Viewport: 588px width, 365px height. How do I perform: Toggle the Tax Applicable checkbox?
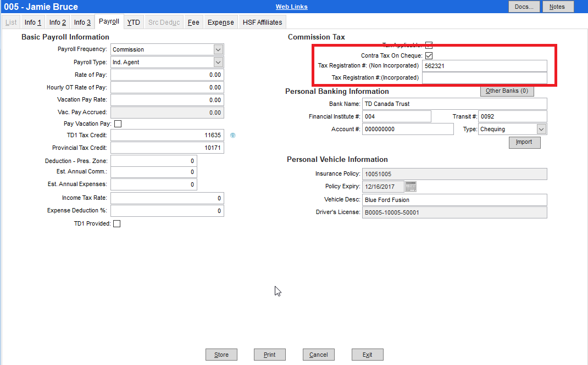(x=429, y=45)
